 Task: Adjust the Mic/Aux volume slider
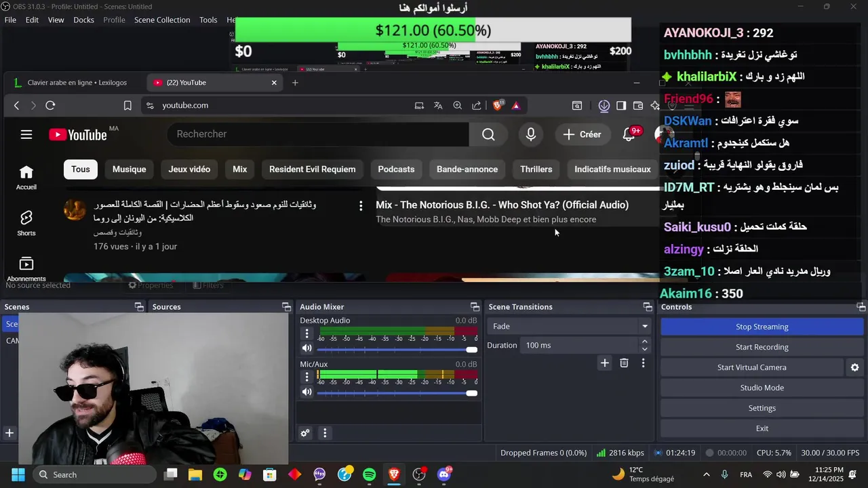(397, 393)
